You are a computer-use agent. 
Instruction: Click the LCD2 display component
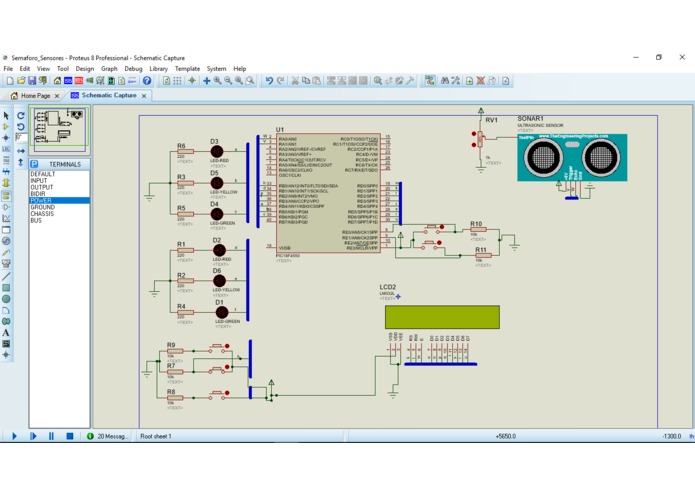click(x=442, y=317)
